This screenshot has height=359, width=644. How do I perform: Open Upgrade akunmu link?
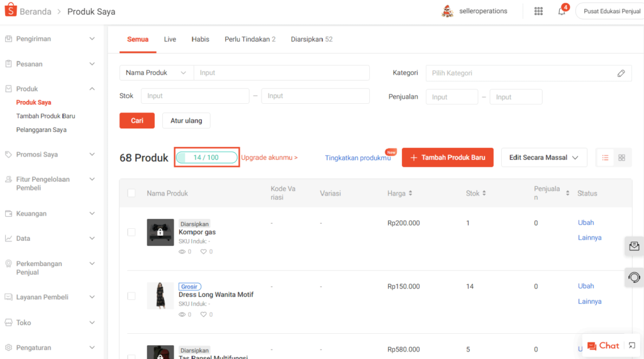[269, 158]
